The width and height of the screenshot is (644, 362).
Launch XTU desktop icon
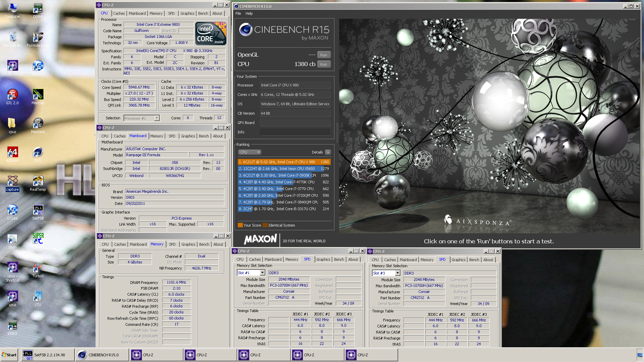tap(38, 299)
